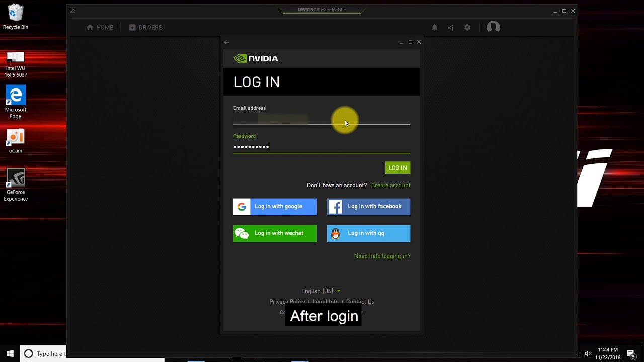Click the user avatar icon

click(493, 27)
